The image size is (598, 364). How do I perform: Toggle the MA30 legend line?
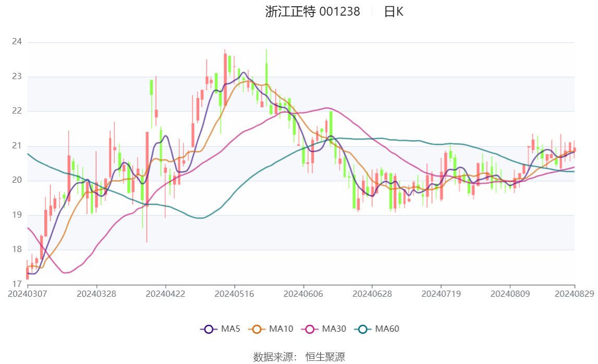click(324, 329)
